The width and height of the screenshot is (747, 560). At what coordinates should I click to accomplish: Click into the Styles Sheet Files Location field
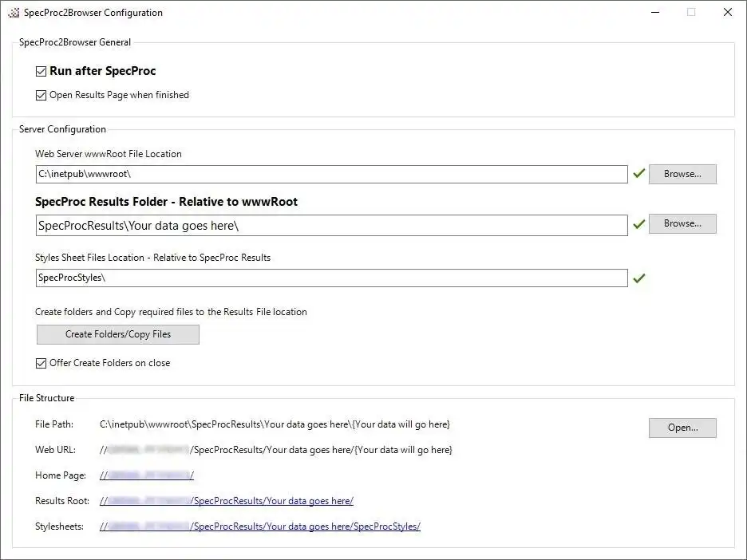(x=331, y=278)
